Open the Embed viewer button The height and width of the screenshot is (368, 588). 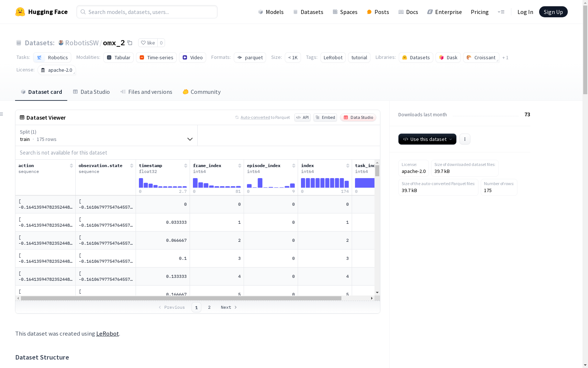325,117
